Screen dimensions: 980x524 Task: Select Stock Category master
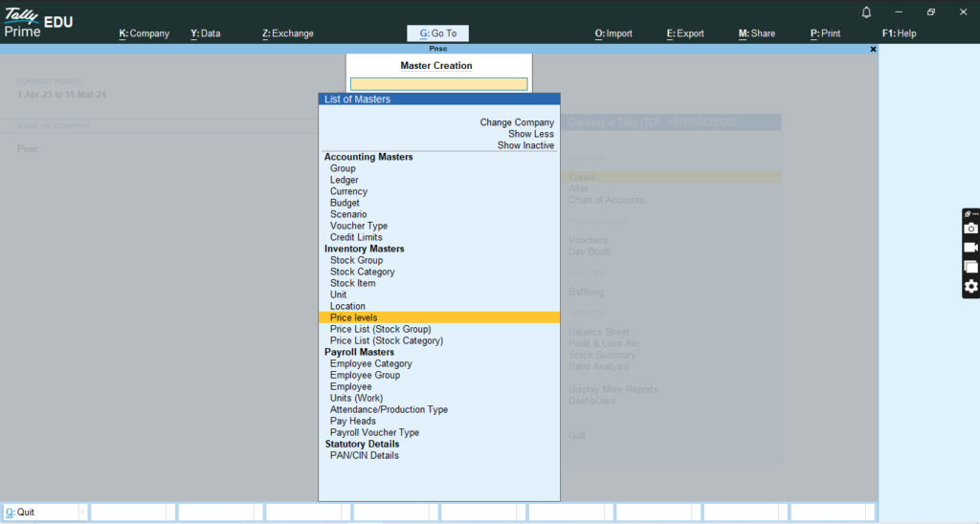coord(363,272)
